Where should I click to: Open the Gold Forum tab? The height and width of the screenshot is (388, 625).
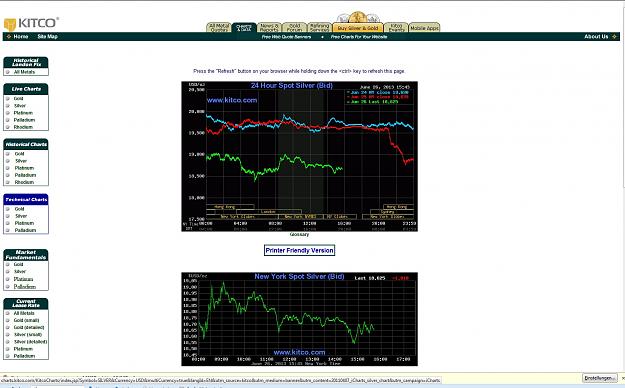[294, 28]
